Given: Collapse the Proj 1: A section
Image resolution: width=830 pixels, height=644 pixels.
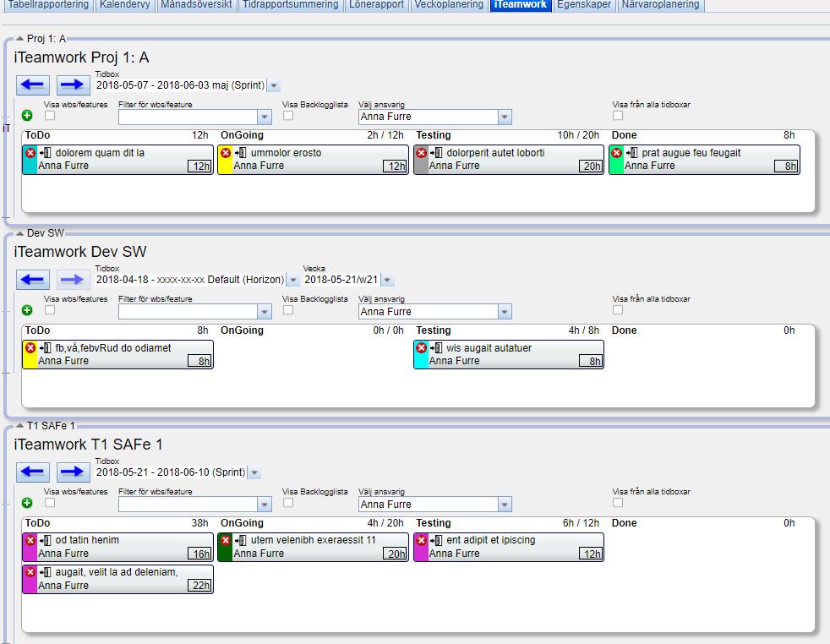Looking at the screenshot, I should click(19, 39).
